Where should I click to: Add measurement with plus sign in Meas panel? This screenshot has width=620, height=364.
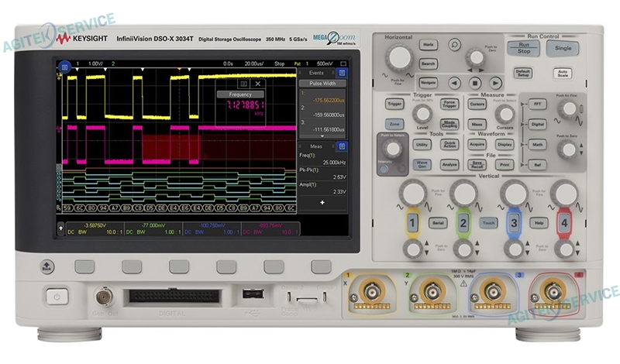[x=322, y=202]
